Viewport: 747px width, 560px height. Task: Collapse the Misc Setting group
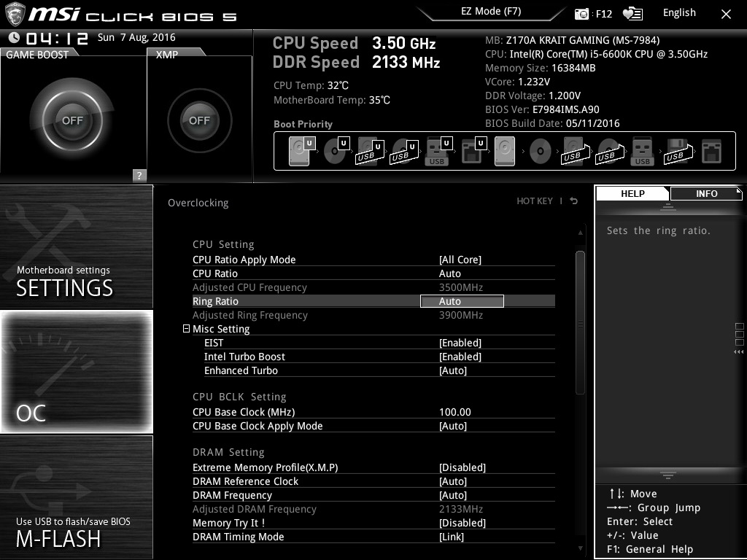[186, 329]
